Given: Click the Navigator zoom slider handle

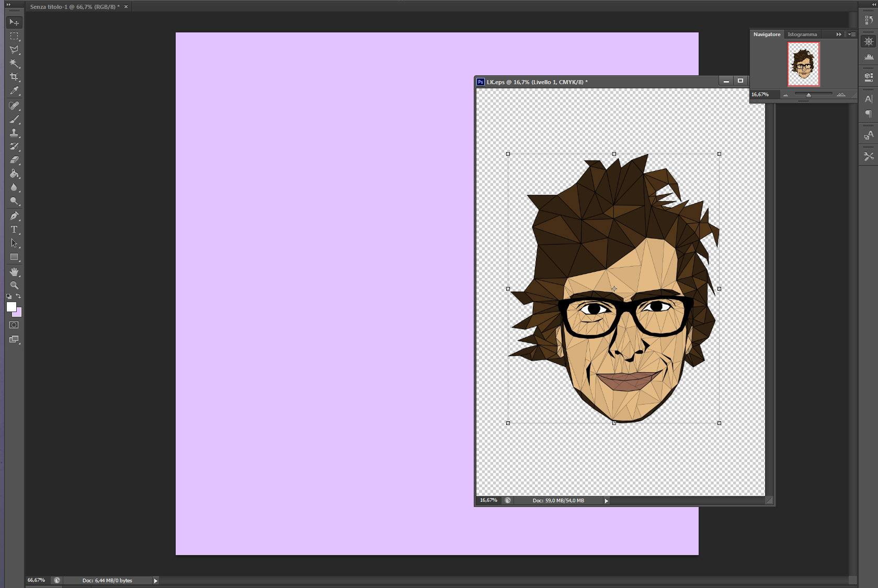Looking at the screenshot, I should [x=808, y=95].
